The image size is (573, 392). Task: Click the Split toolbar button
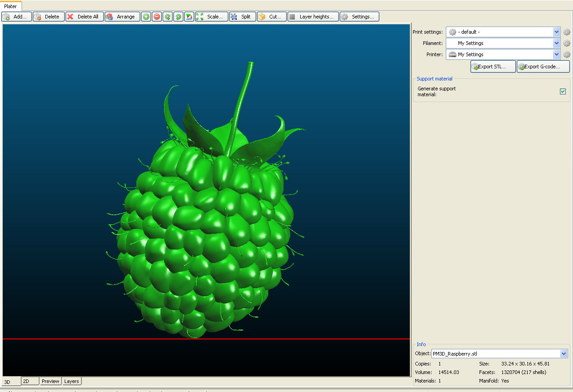[x=243, y=17]
